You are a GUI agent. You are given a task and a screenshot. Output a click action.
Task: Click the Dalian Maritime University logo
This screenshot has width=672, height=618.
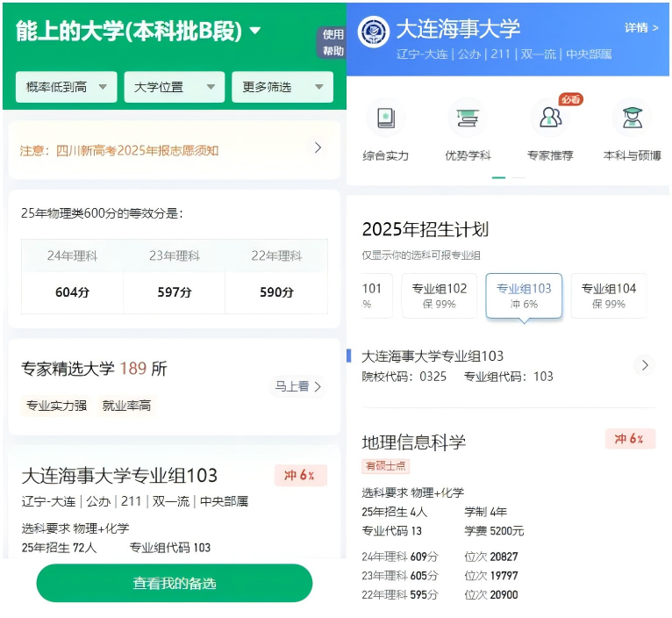(374, 32)
